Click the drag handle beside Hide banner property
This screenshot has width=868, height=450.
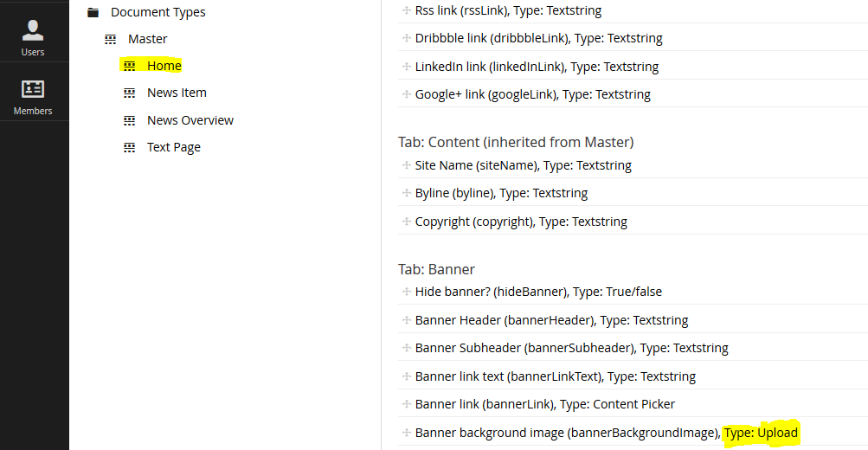(407, 291)
